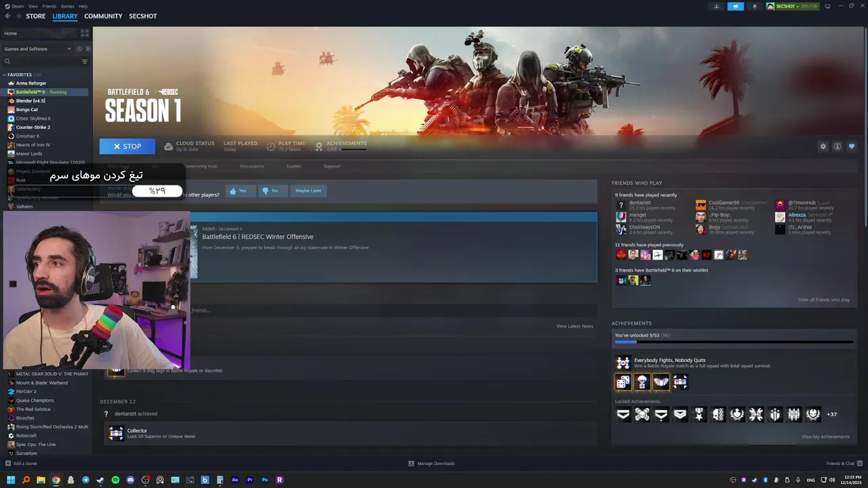Open the Friends menu
Screen dimensions: 868x488
50,6
